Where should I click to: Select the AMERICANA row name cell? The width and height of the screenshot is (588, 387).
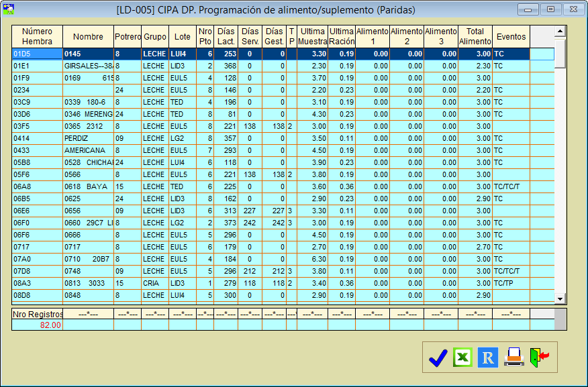click(88, 150)
